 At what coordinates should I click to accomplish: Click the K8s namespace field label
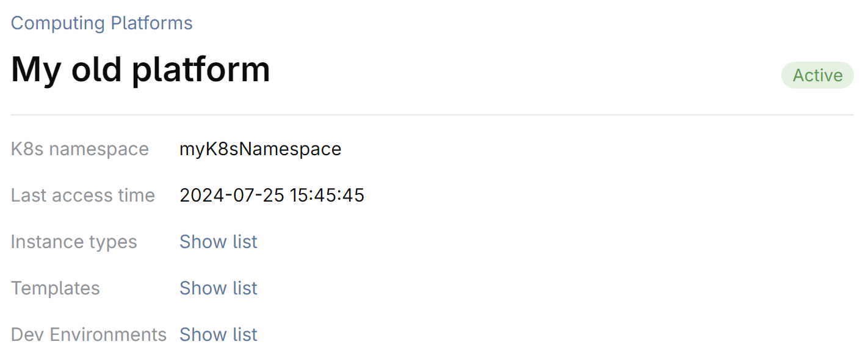coord(80,149)
